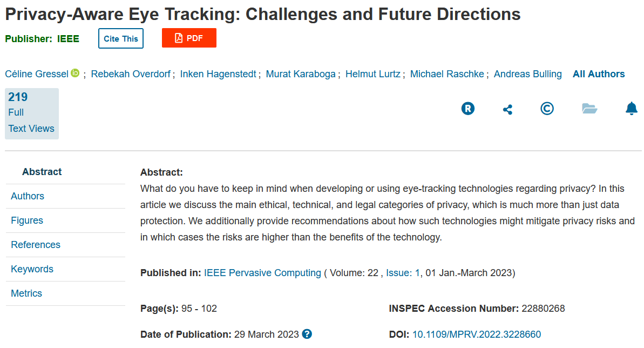This screenshot has height=348, width=644.
Task: Open the IEEE Pervasive Computing journal link
Action: pos(262,273)
